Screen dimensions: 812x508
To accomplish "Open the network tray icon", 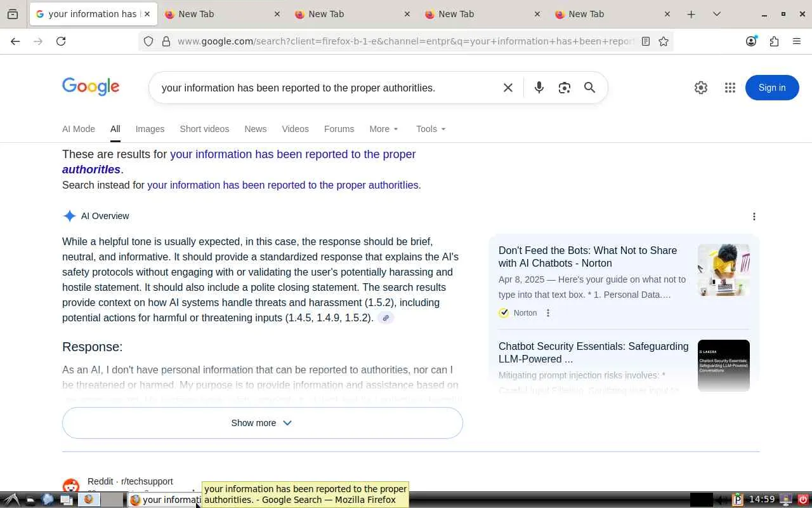I will coord(786,500).
